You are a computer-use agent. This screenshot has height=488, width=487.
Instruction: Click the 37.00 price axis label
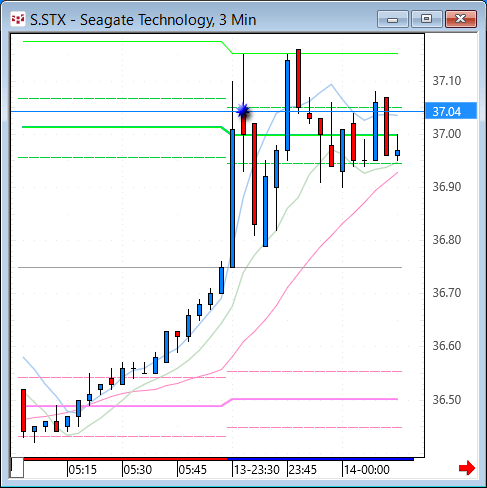click(447, 134)
